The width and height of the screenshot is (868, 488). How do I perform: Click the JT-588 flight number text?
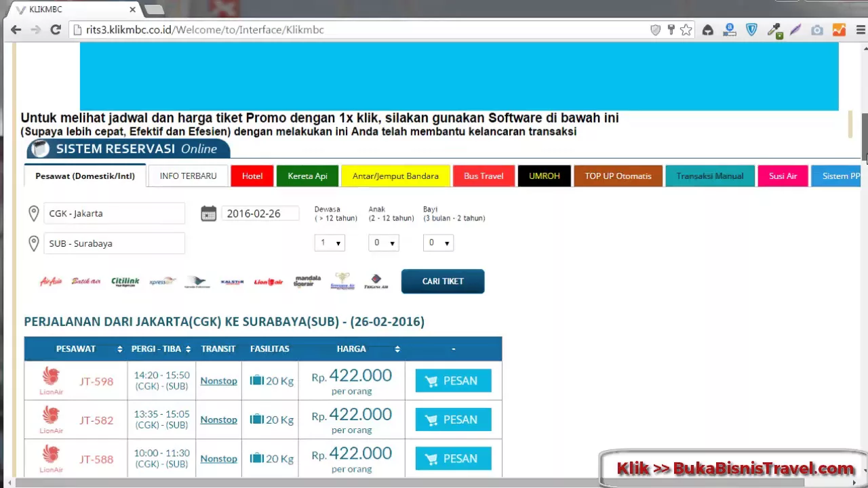[x=96, y=460]
